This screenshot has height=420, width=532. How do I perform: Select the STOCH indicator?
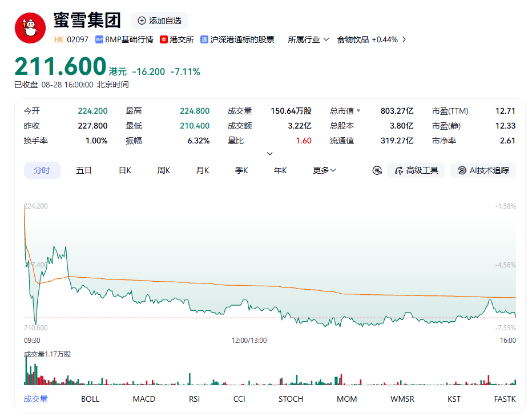point(291,399)
